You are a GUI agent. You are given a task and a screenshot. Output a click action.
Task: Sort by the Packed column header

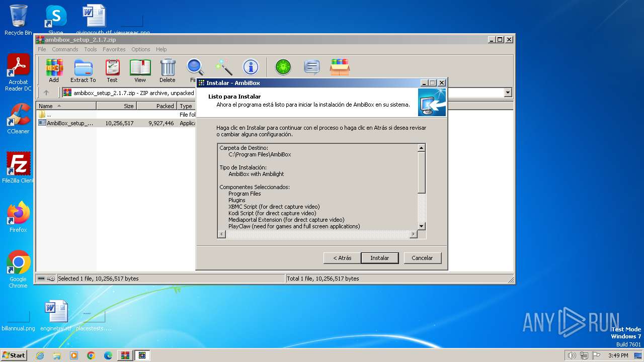click(156, 106)
